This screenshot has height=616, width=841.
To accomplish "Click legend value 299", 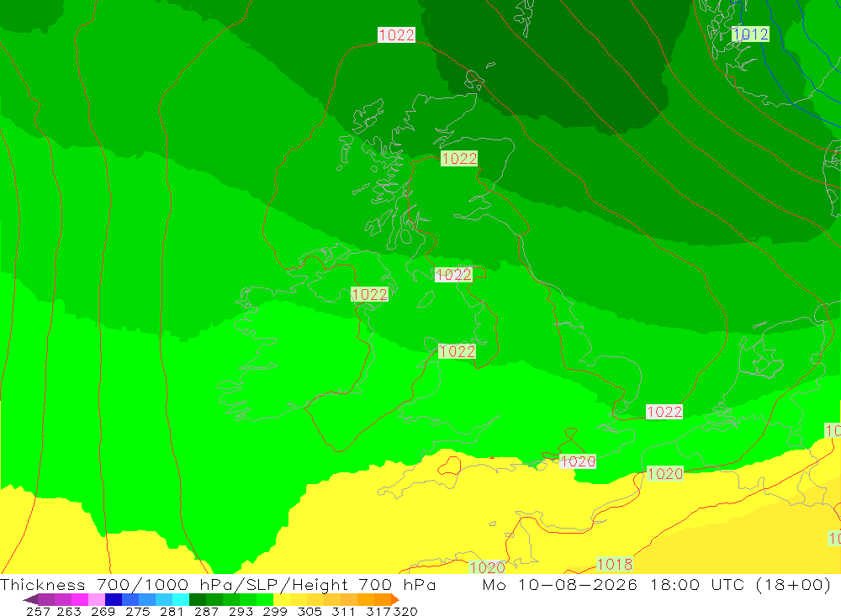I will pyautogui.click(x=275, y=612).
